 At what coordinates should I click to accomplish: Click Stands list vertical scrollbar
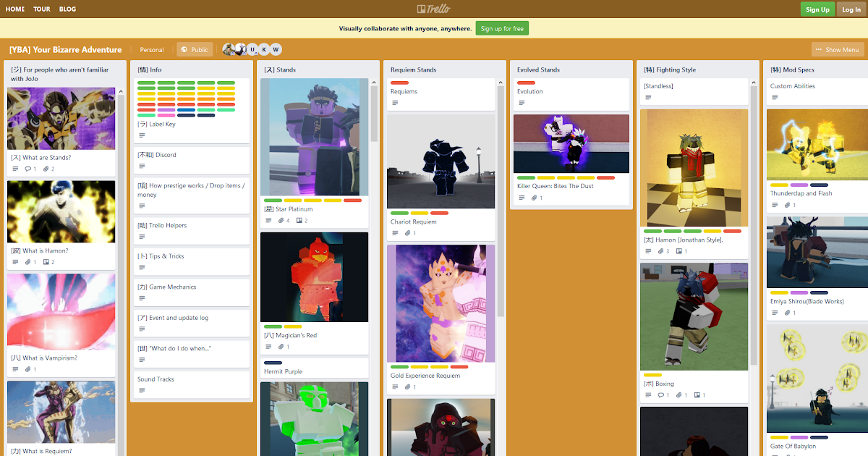coord(374,114)
